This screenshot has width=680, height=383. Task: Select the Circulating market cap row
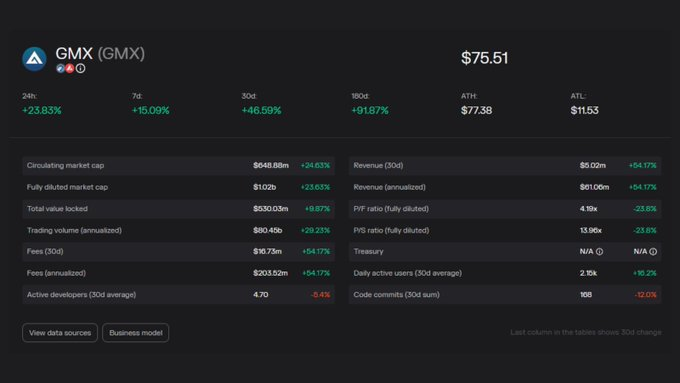coord(178,166)
